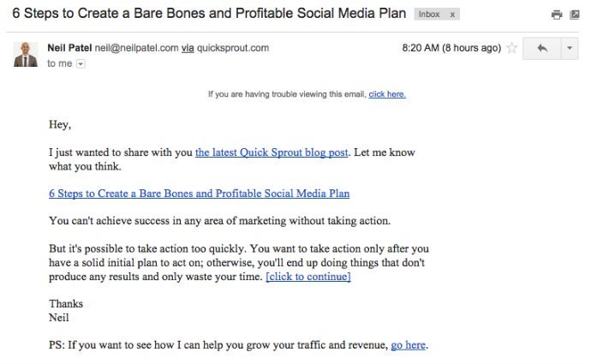The height and width of the screenshot is (364, 591).
Task: Click Neil Patel's profile photo
Action: [x=25, y=53]
